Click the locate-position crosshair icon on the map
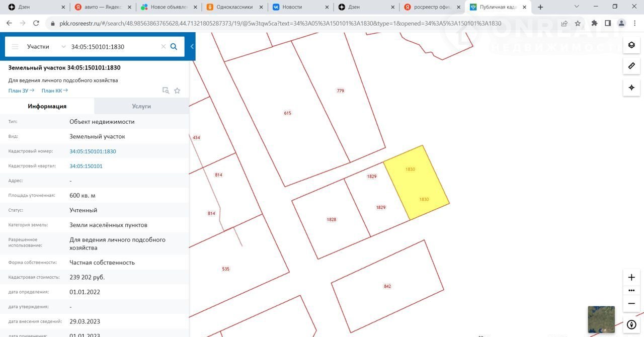The height and width of the screenshot is (337, 644). point(631,88)
